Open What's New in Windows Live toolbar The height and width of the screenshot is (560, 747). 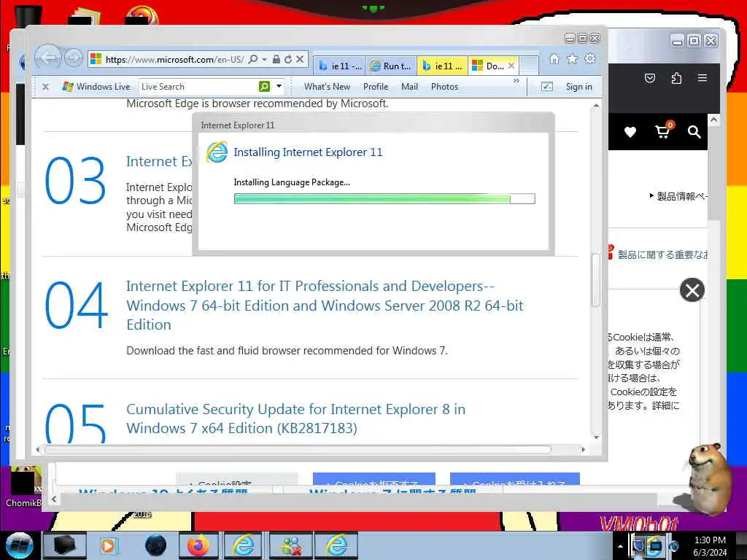(x=327, y=87)
